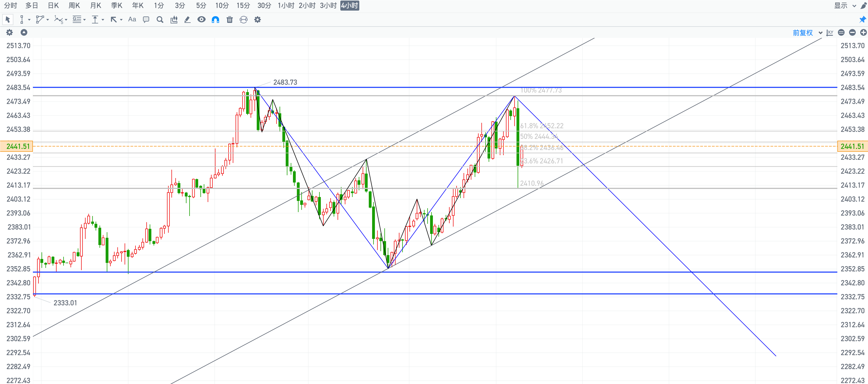Viewport: 868px width, 384px height.
Task: Click the magnifier zoom tool
Action: (160, 20)
